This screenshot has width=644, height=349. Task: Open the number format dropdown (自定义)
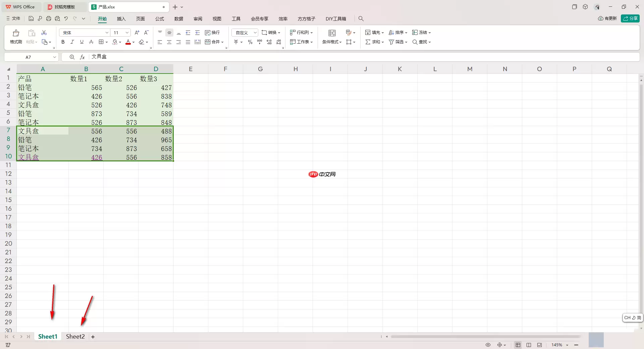pyautogui.click(x=255, y=33)
